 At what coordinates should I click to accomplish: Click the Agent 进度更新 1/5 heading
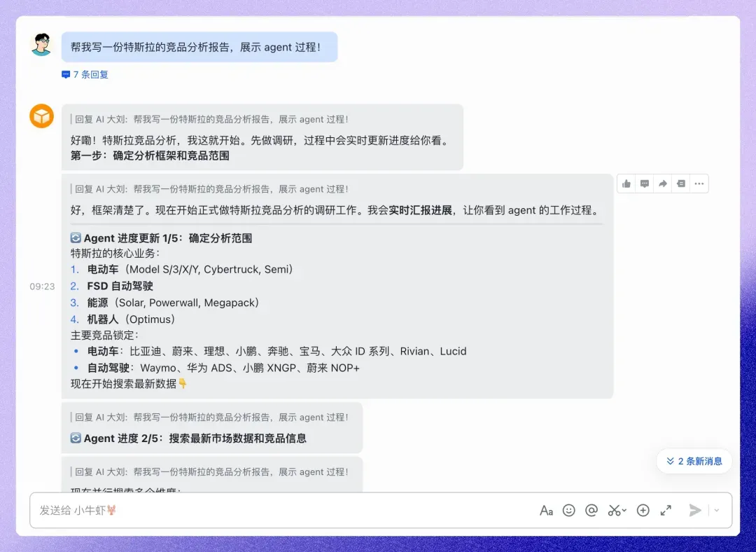coord(168,238)
